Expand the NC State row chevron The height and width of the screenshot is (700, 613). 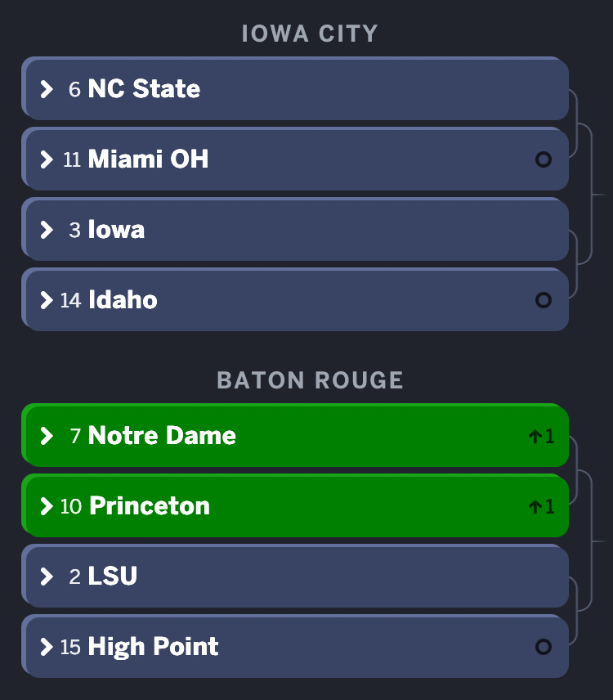click(x=47, y=89)
